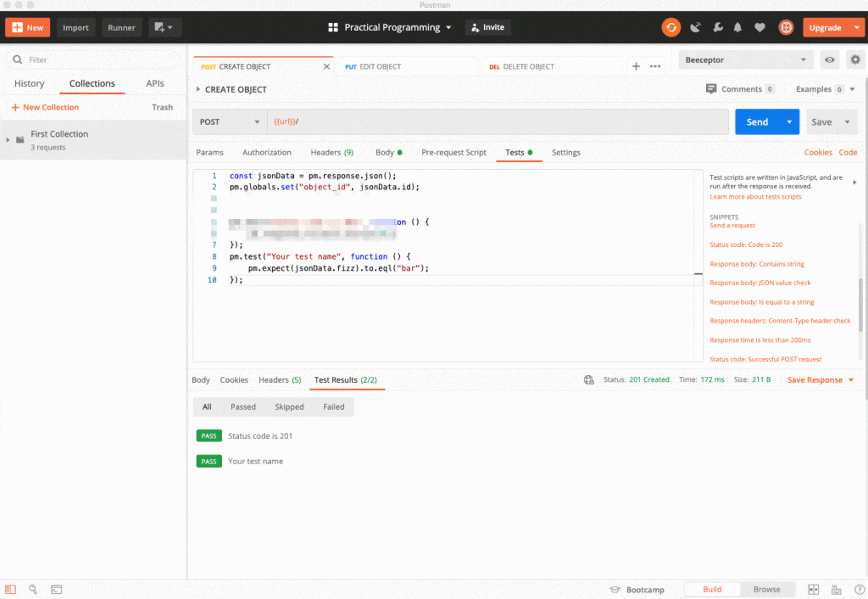Click the environment quick look eye icon

click(x=829, y=60)
